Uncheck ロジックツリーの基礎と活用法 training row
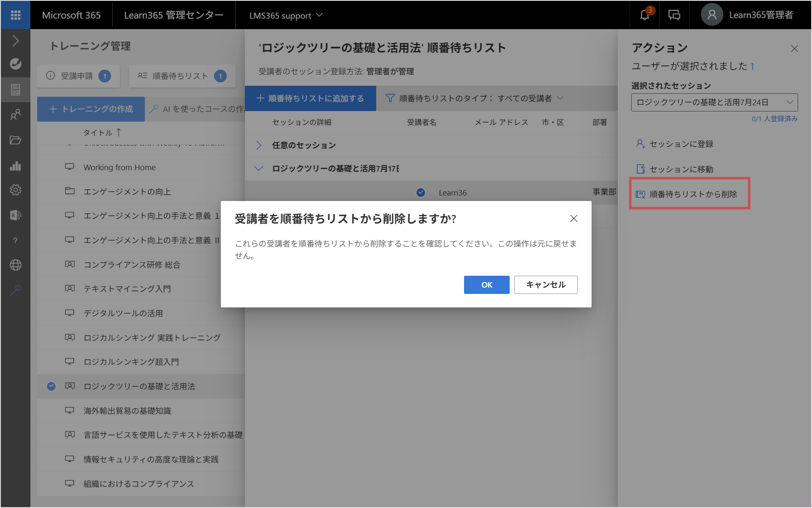812x508 pixels. pos(51,386)
